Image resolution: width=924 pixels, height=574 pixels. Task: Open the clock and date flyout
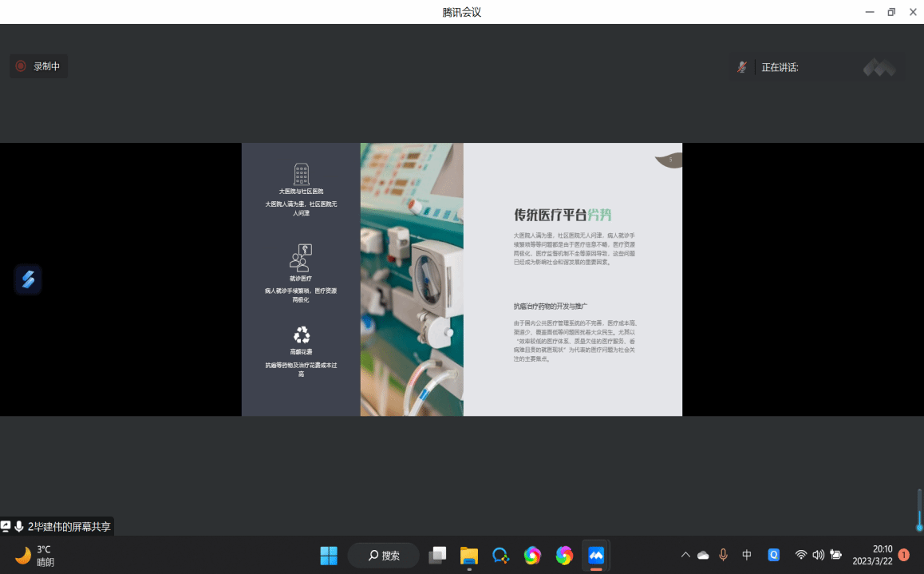(871, 555)
